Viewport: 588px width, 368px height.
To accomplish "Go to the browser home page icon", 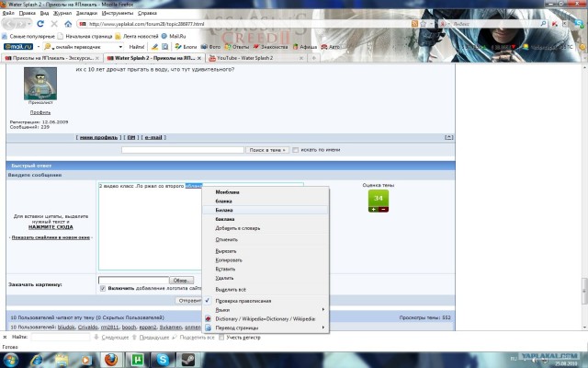I will point(68,24).
